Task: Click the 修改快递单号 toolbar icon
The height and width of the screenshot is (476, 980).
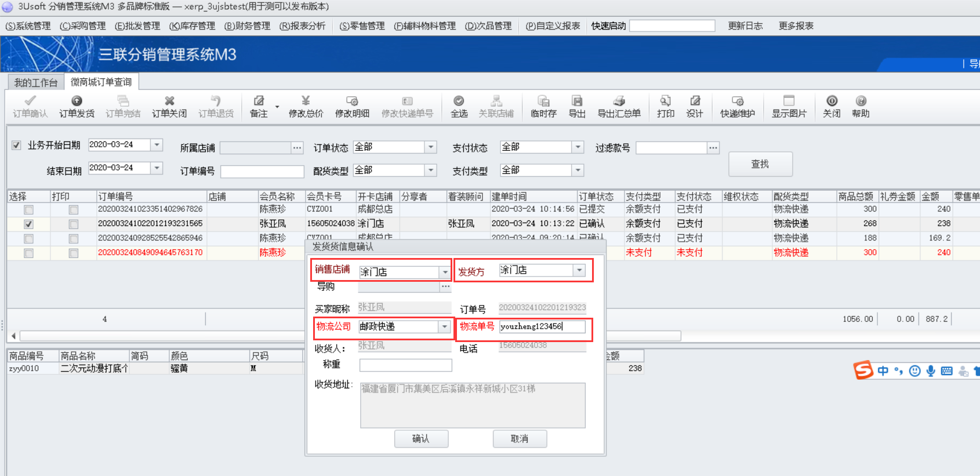Action: [407, 107]
